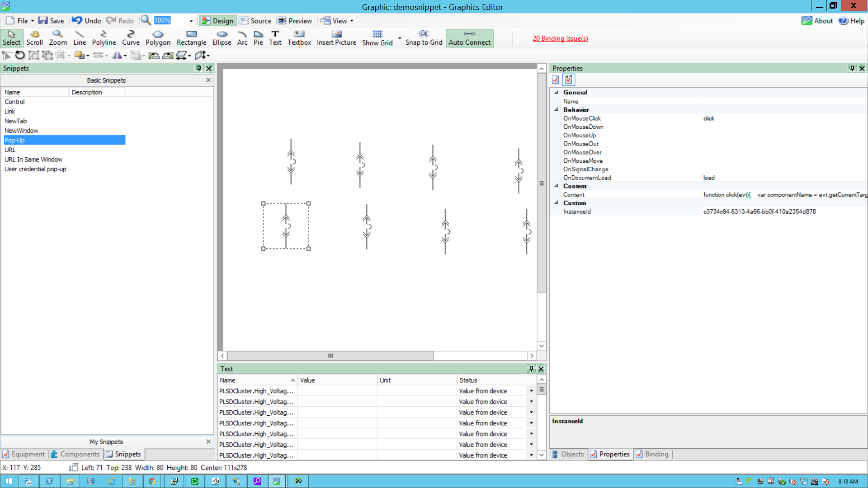868x488 pixels.
Task: Select the Textbox tool
Action: click(x=299, y=38)
